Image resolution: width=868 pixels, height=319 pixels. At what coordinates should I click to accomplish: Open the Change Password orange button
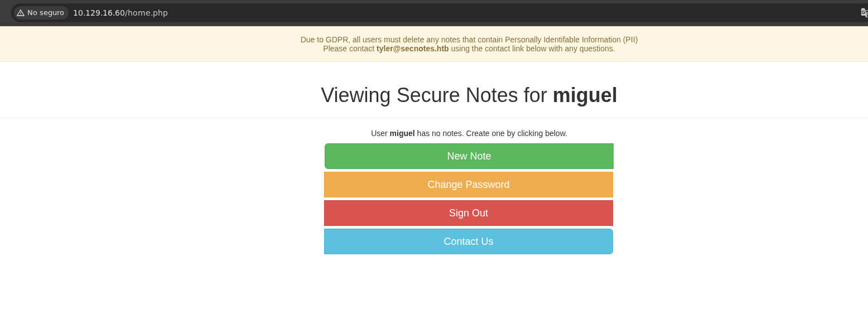pos(469,185)
